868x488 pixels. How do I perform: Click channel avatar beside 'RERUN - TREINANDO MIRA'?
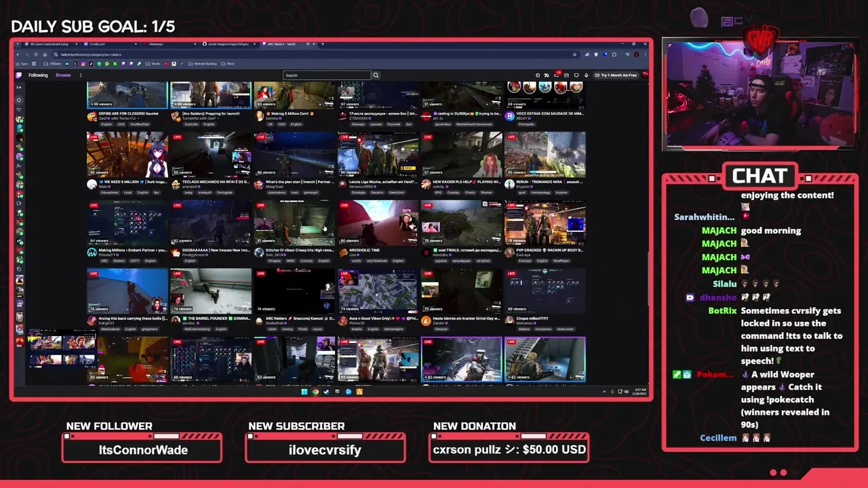[x=510, y=184]
